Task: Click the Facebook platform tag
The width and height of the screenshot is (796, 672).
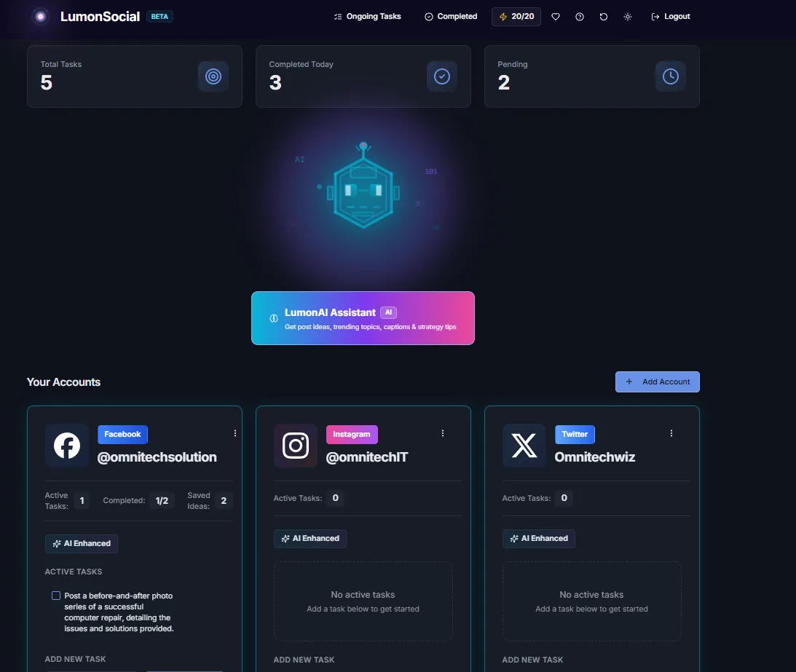Action: [122, 435]
